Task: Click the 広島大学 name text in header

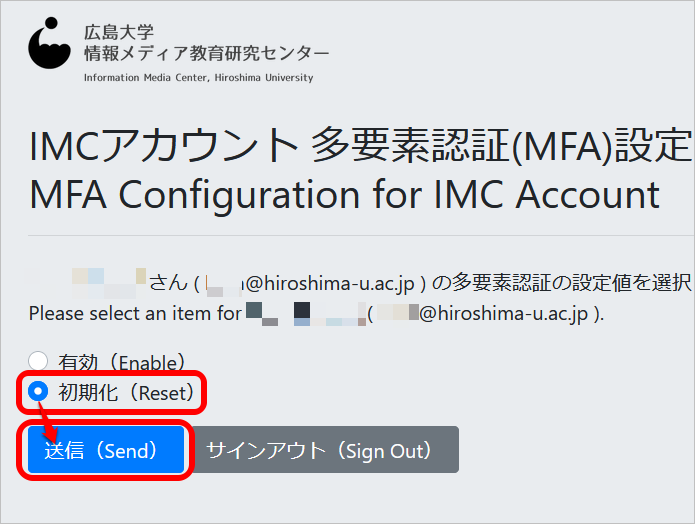Action: (x=119, y=32)
